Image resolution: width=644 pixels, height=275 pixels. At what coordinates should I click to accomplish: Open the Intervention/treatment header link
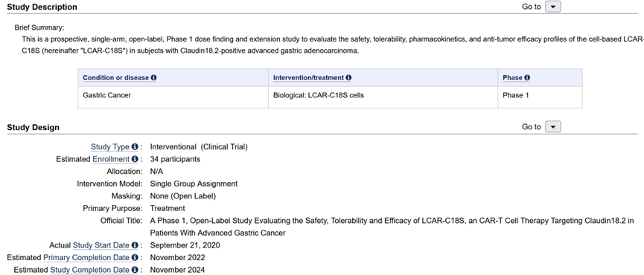(308, 77)
